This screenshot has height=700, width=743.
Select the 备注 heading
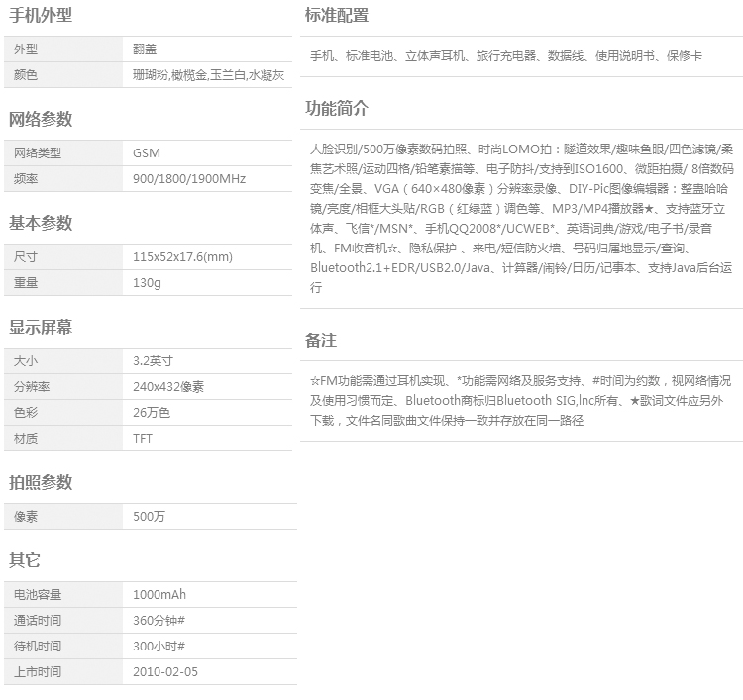[321, 341]
